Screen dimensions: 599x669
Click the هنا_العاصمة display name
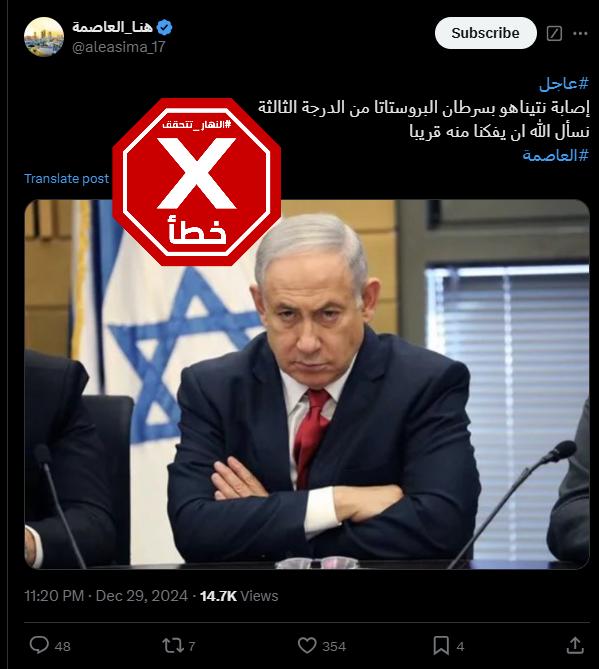(113, 27)
